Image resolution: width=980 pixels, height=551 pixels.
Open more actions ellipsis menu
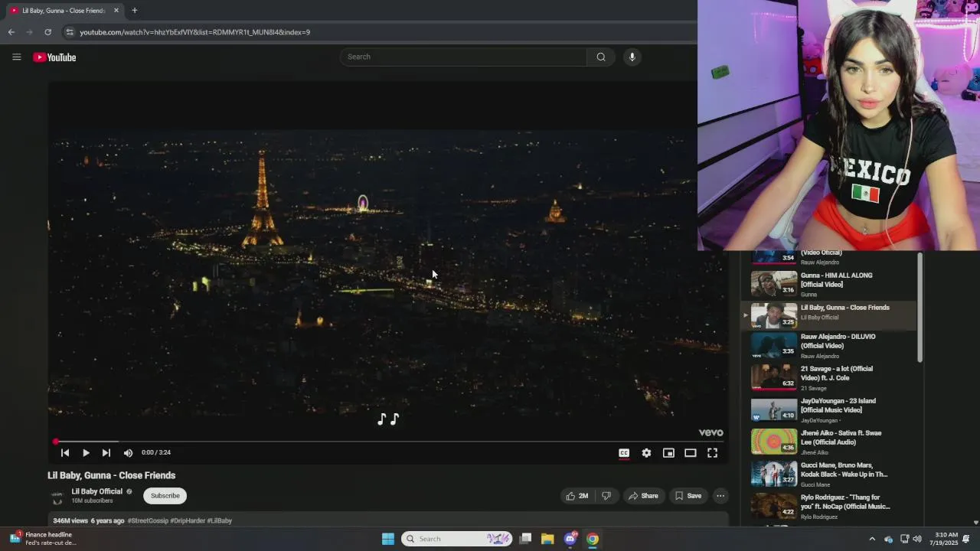720,496
